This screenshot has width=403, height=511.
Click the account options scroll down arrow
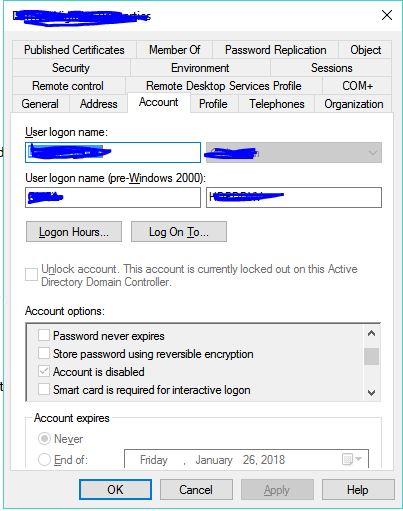[x=371, y=392]
